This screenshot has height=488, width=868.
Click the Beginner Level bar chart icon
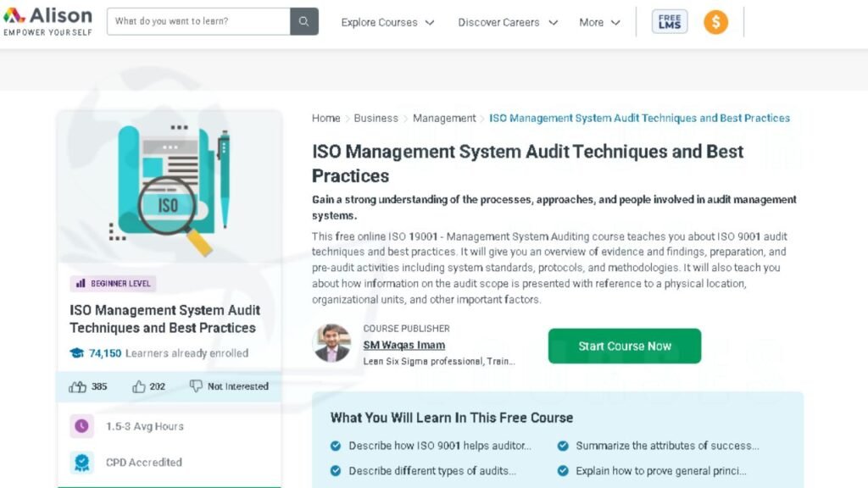tap(81, 283)
